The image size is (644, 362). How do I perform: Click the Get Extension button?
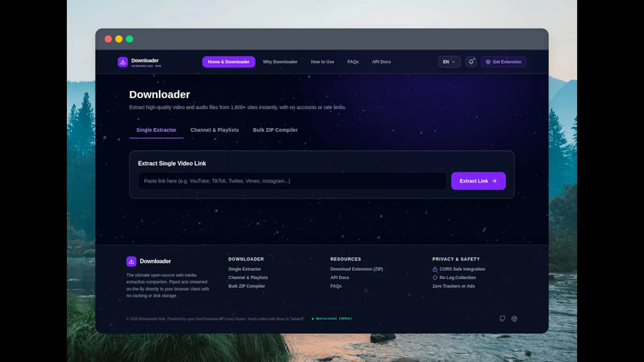(x=504, y=62)
